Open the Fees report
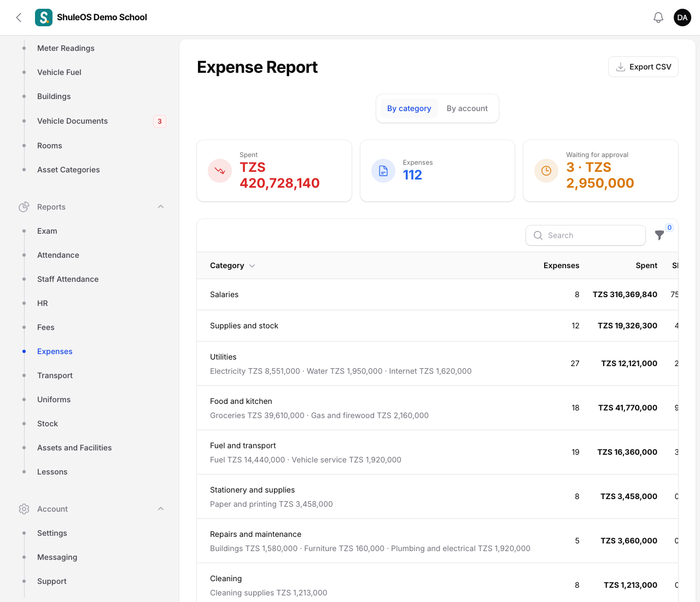The height and width of the screenshot is (602, 700). [x=46, y=327]
